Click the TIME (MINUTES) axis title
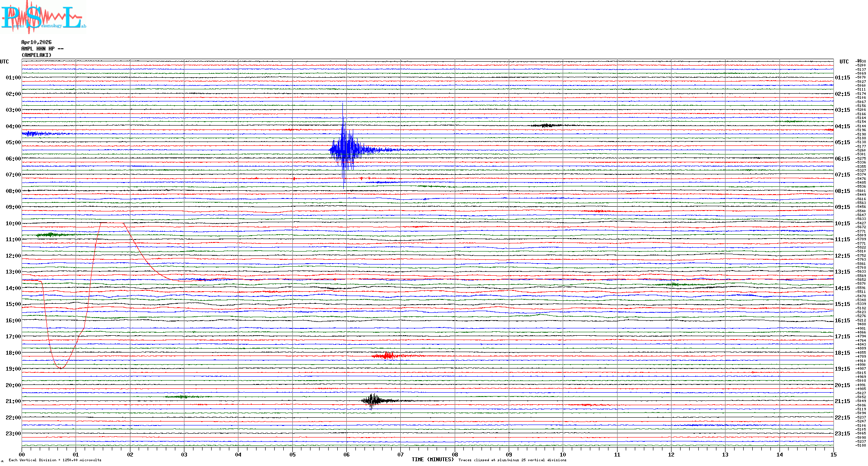This screenshot has height=466, width=868. [x=432, y=460]
